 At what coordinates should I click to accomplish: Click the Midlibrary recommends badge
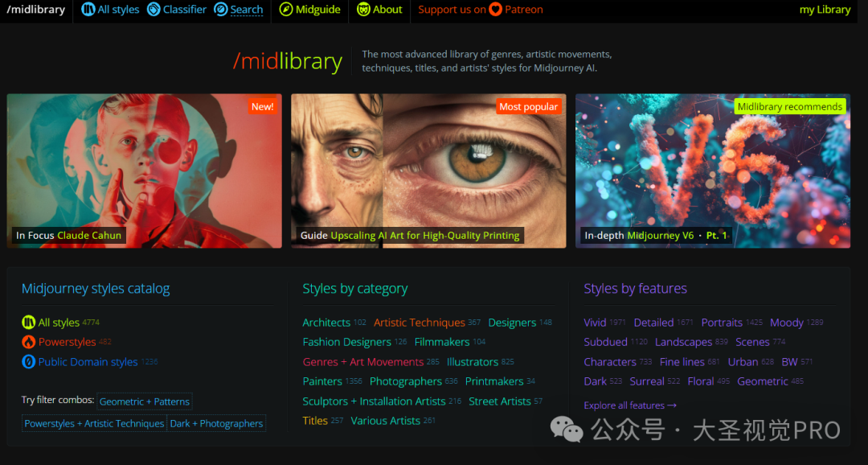click(x=790, y=106)
